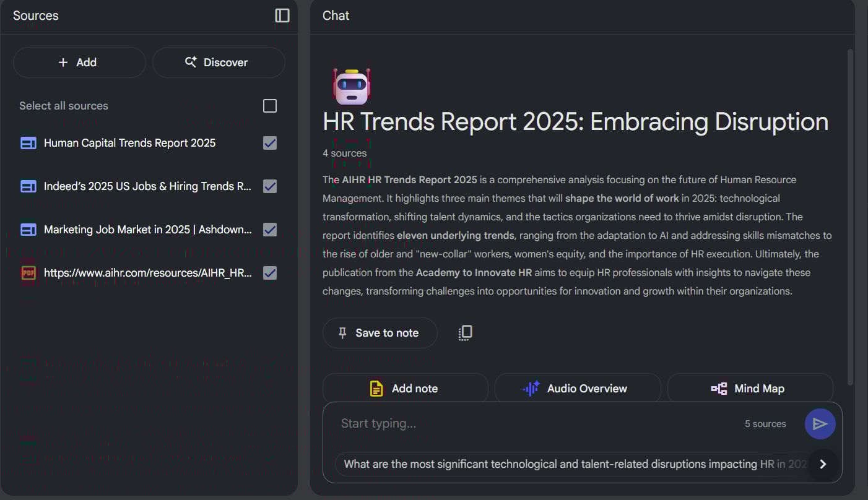Uncheck the aihr.com PDF source checkbox
The image size is (868, 500).
click(x=270, y=273)
